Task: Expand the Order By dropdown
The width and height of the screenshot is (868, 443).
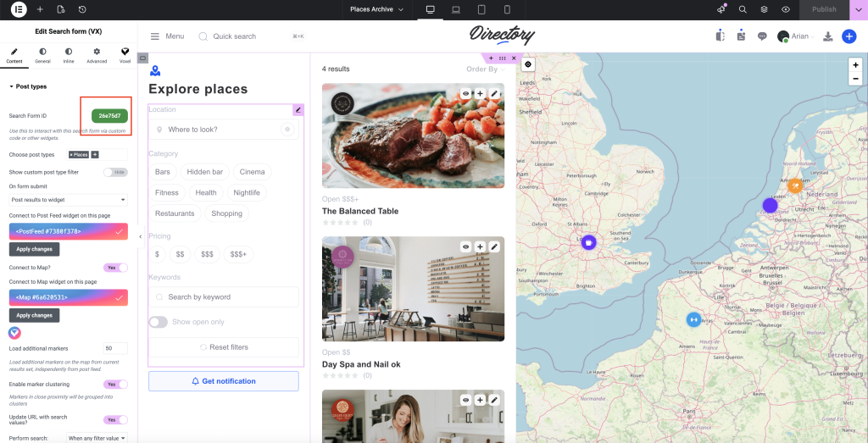Action: (486, 69)
